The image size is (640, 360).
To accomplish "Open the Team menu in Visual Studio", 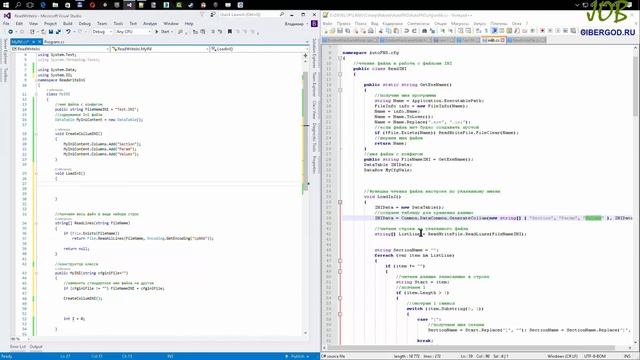I will point(102,24).
